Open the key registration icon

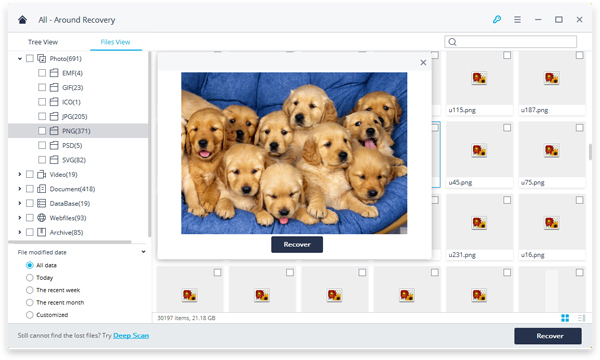497,19
